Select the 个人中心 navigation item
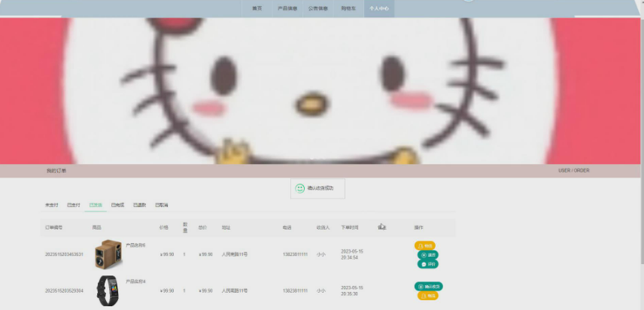This screenshot has width=644, height=310. click(379, 8)
